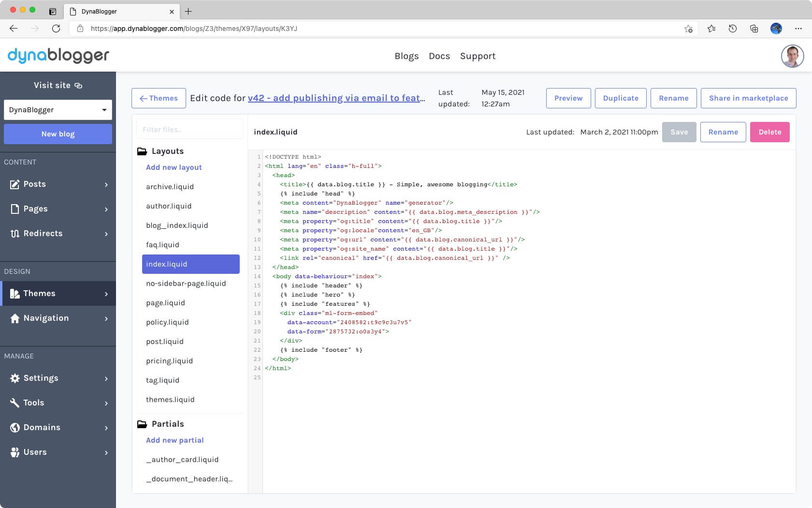Screen dimensions: 812x508
Task: Click the Add new partial link
Action: pyautogui.click(x=175, y=440)
